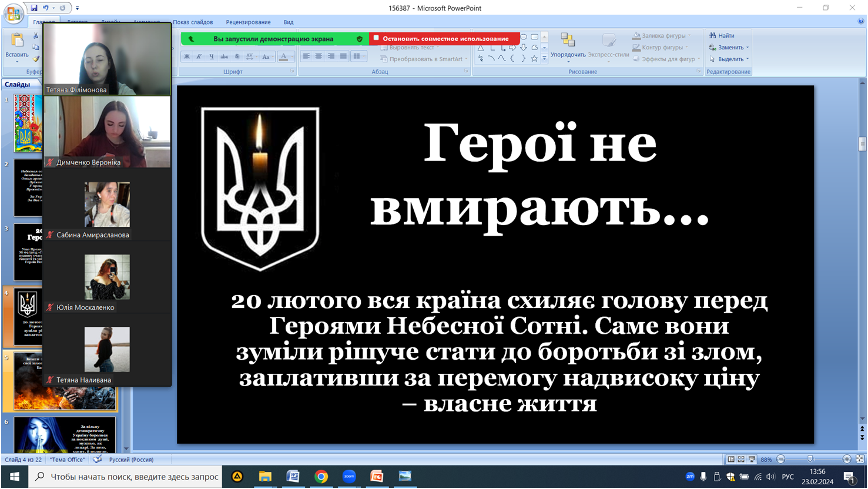
Task: Start slide show from status bar icon
Action: pyautogui.click(x=752, y=460)
